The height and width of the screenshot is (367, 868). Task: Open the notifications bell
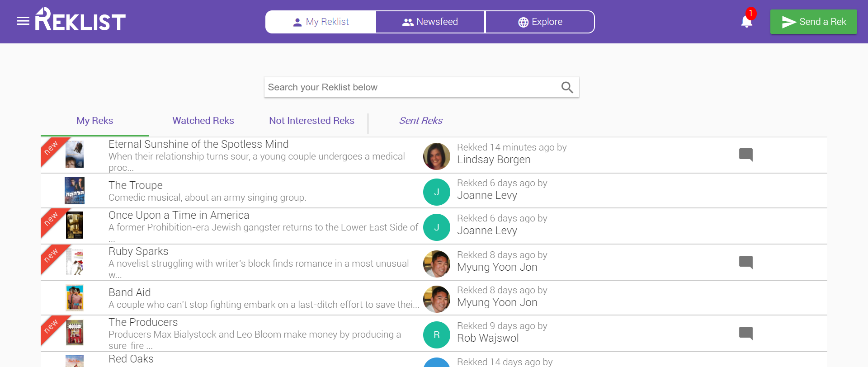746,21
